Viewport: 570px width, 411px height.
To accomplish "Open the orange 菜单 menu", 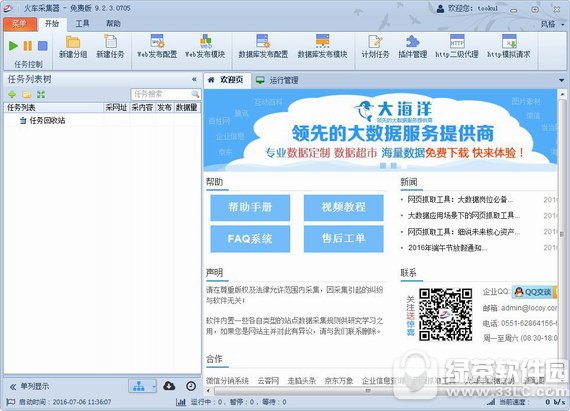I will 20,24.
